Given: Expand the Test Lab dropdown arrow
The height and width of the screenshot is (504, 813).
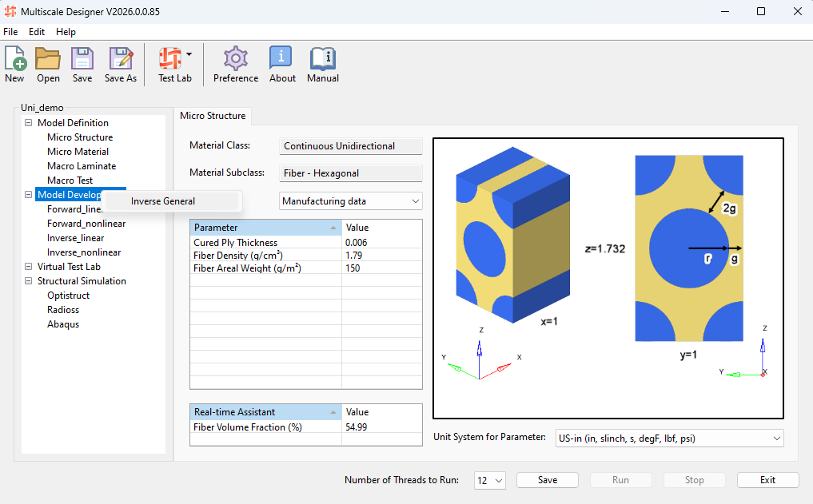Looking at the screenshot, I should pyautogui.click(x=189, y=55).
